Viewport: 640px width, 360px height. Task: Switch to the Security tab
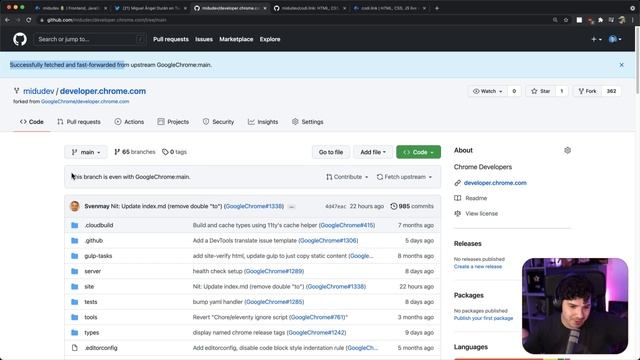tap(218, 122)
